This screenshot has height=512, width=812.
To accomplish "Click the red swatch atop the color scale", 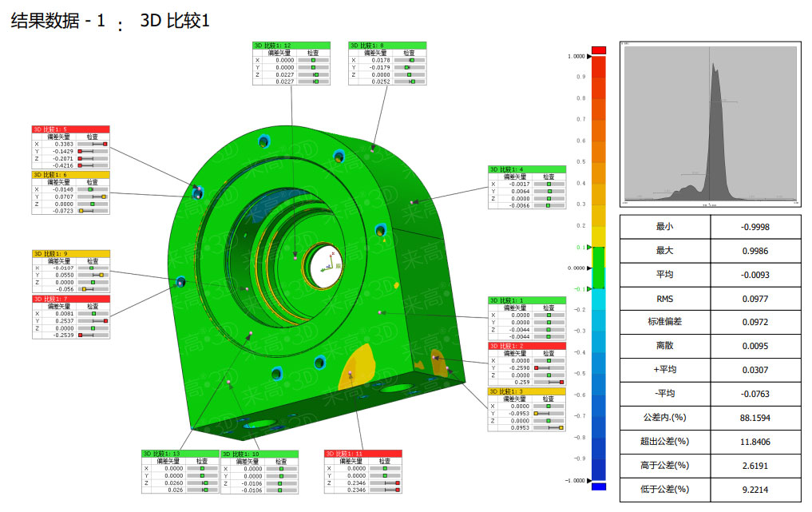I will pos(600,50).
